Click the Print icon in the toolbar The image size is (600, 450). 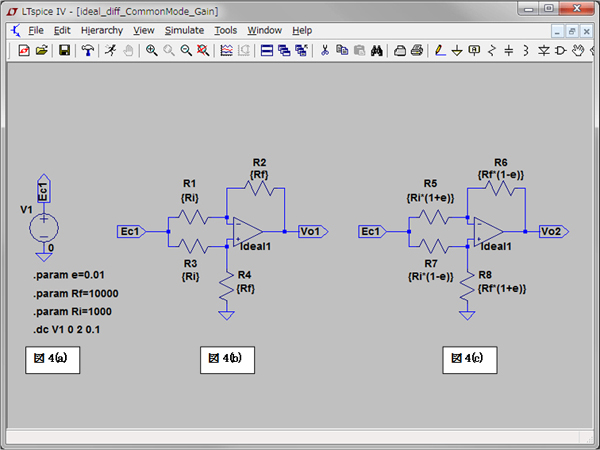click(416, 50)
